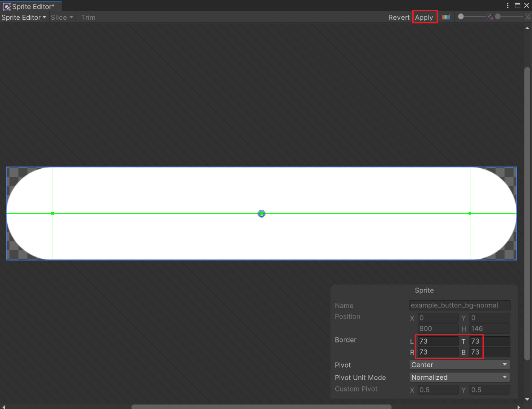Click the scroll right arrow
Viewport: 532px width, 409px height.
518,407
